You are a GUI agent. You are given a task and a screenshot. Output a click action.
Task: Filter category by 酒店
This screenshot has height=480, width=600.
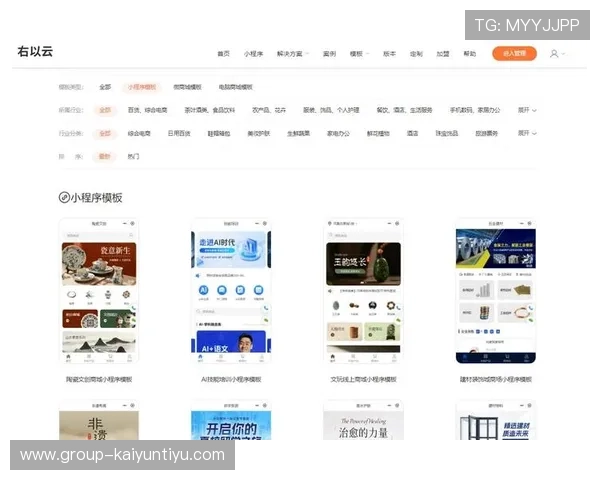[412, 134]
